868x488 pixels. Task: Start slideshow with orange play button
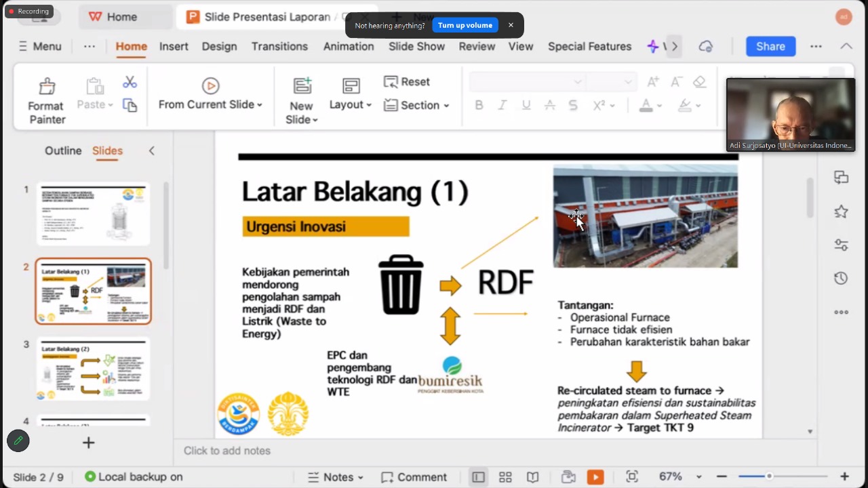[x=595, y=477]
